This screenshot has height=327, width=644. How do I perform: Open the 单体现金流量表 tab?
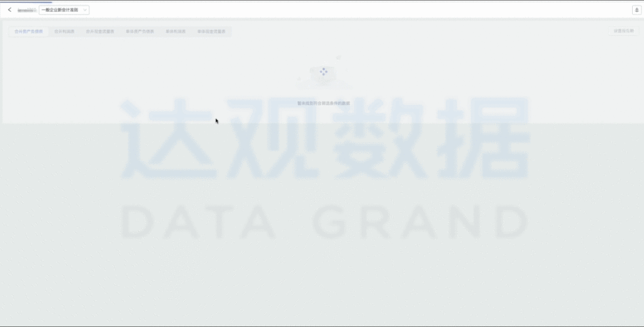[211, 31]
